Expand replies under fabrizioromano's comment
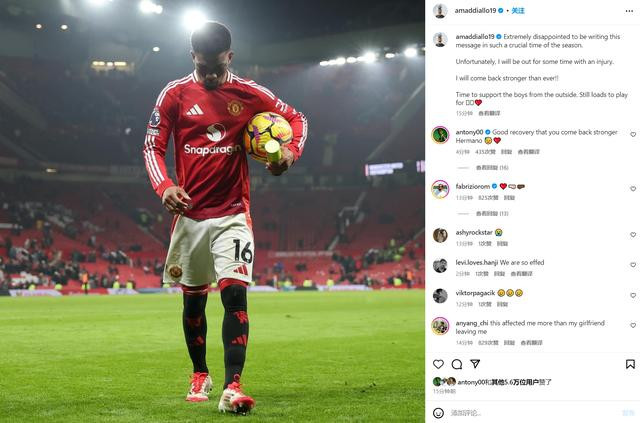The width and height of the screenshot is (640, 423). point(492,214)
